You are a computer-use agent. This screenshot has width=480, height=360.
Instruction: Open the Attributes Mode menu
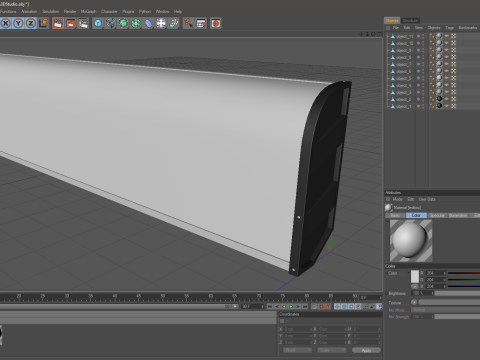398,199
